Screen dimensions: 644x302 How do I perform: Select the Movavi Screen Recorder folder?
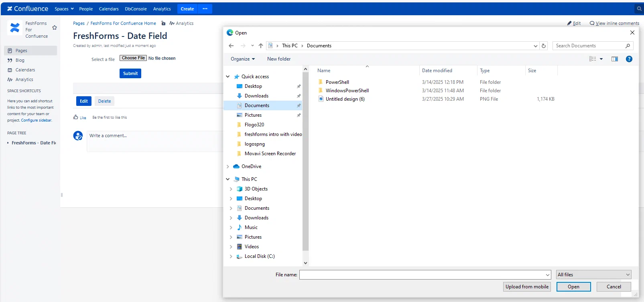pos(270,154)
